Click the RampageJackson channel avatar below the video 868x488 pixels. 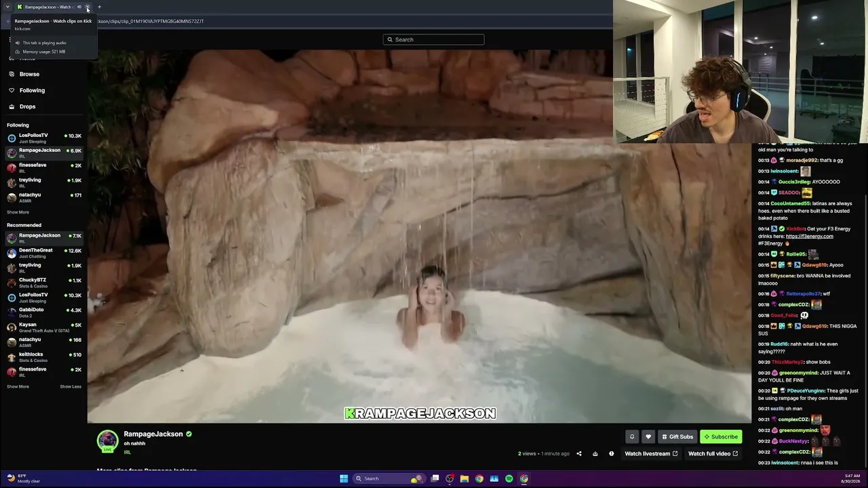[107, 441]
